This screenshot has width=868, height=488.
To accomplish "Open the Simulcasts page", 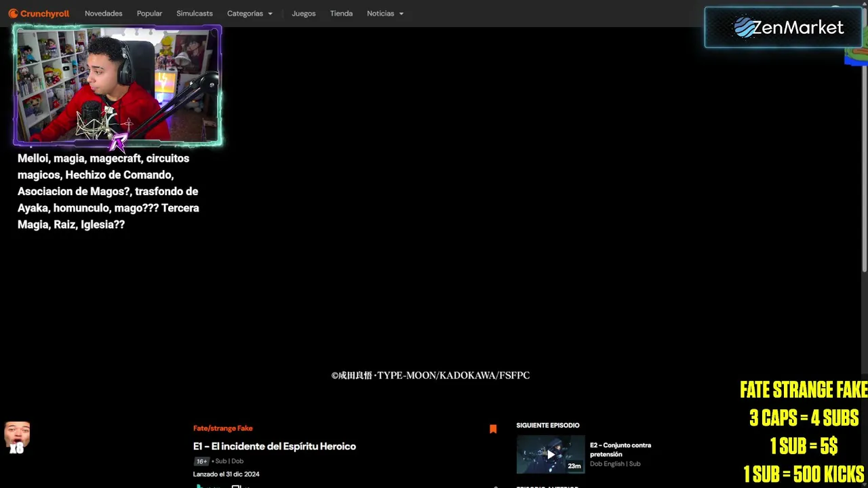I will coord(195,14).
